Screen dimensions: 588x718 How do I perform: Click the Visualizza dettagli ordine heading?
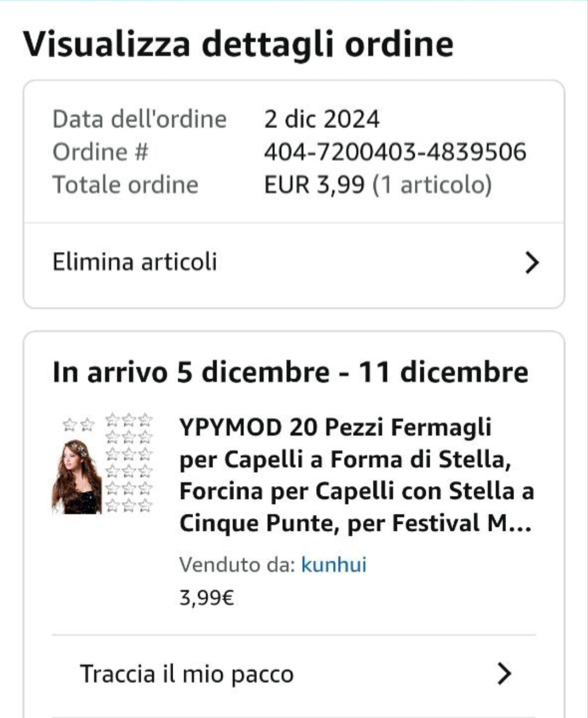238,44
